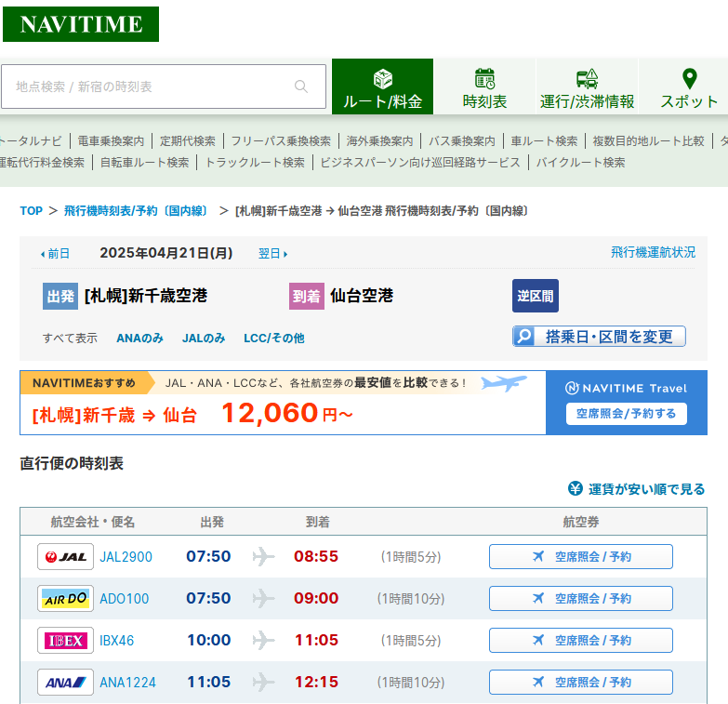Go to TOP breadcrumb link
728x704 pixels.
31,211
